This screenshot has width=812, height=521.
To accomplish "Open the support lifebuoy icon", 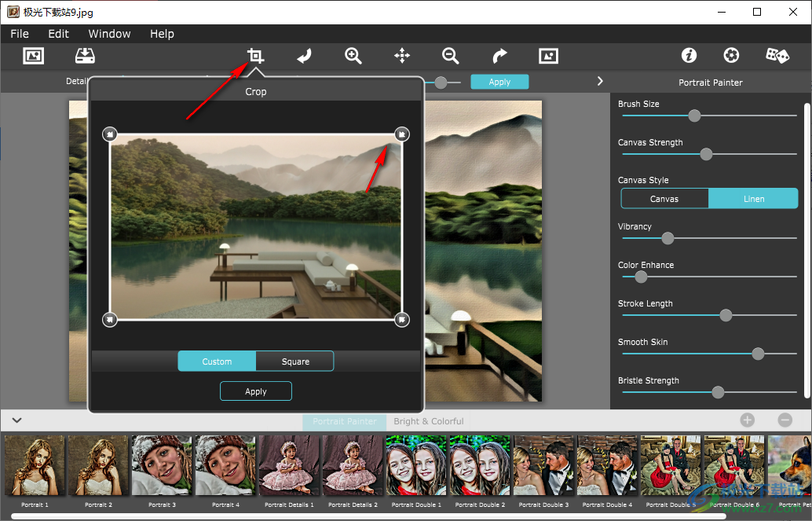I will (x=731, y=55).
